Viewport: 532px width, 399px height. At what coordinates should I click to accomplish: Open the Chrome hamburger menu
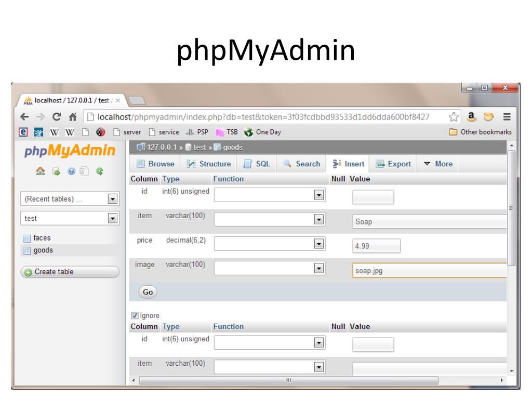pyautogui.click(x=507, y=117)
